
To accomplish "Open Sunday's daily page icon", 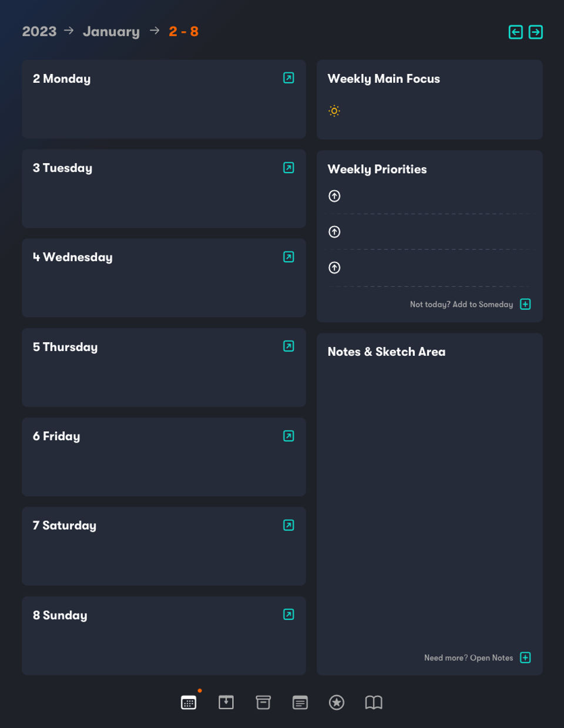I will [288, 614].
